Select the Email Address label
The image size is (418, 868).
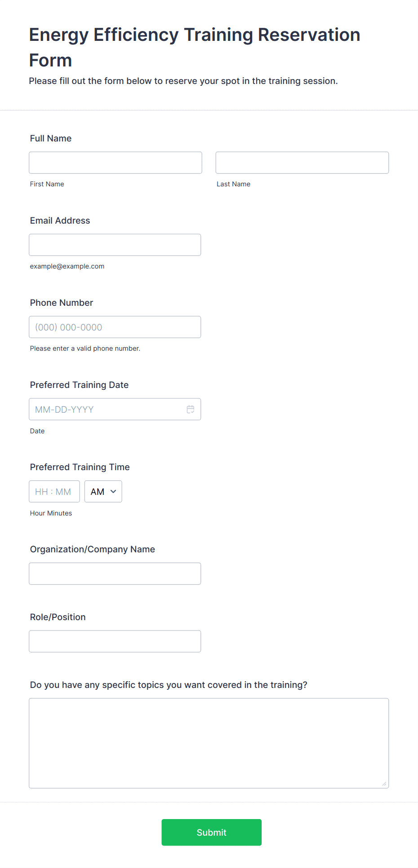(60, 220)
